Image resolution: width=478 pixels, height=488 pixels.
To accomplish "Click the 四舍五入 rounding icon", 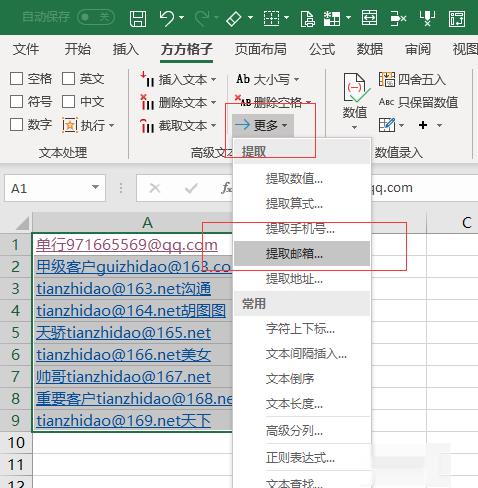I will [x=387, y=80].
